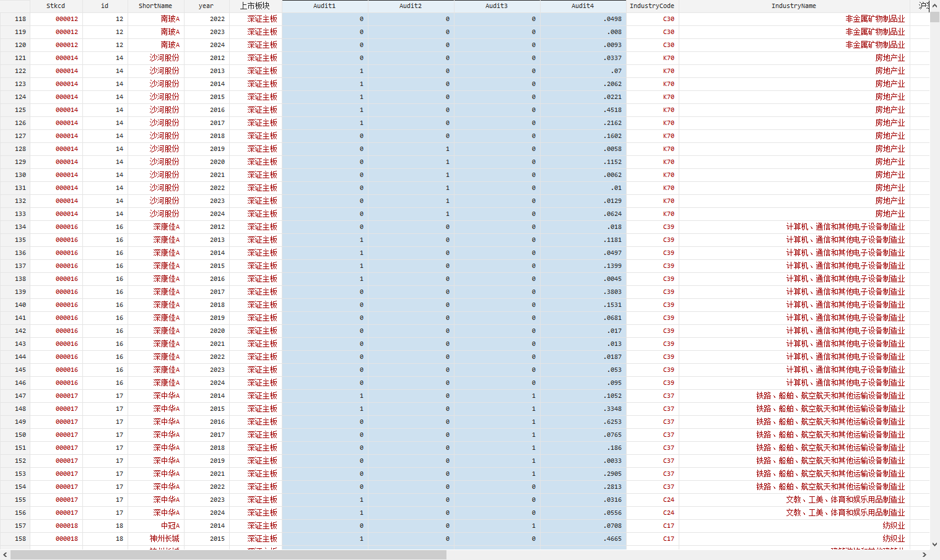This screenshot has width=940, height=560.
Task: Click the Audit4 cell in row 126
Action: [x=583, y=123]
